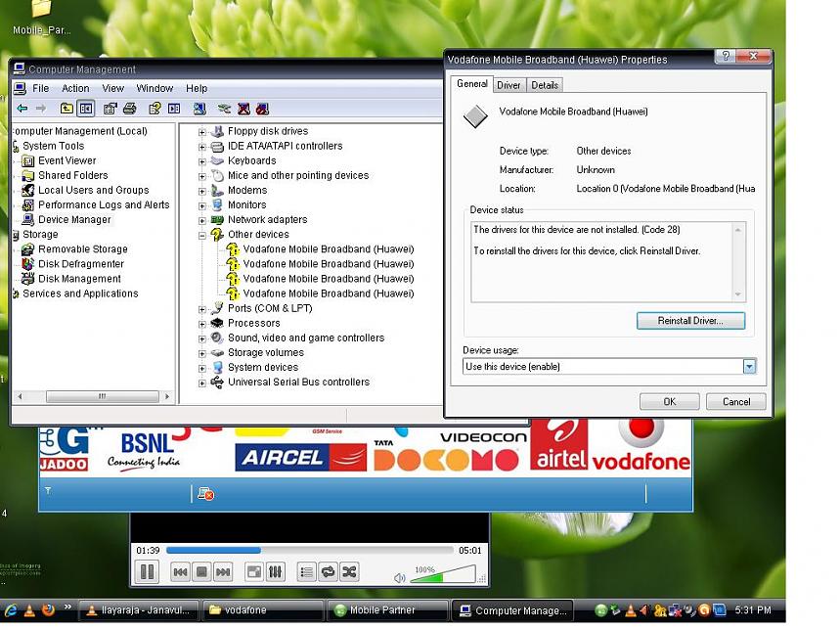The width and height of the screenshot is (840, 630).
Task: Toggle the console tree show/hide button
Action: click(x=86, y=109)
